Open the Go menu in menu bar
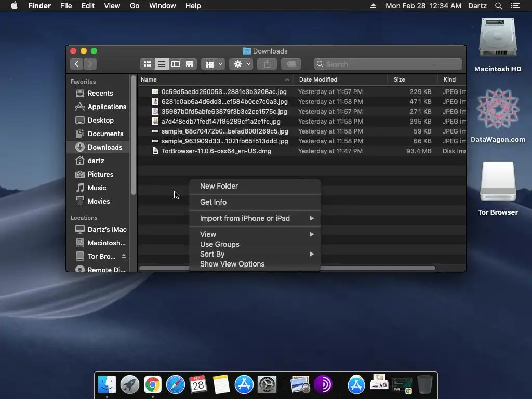Image resolution: width=532 pixels, height=399 pixels. 135,6
